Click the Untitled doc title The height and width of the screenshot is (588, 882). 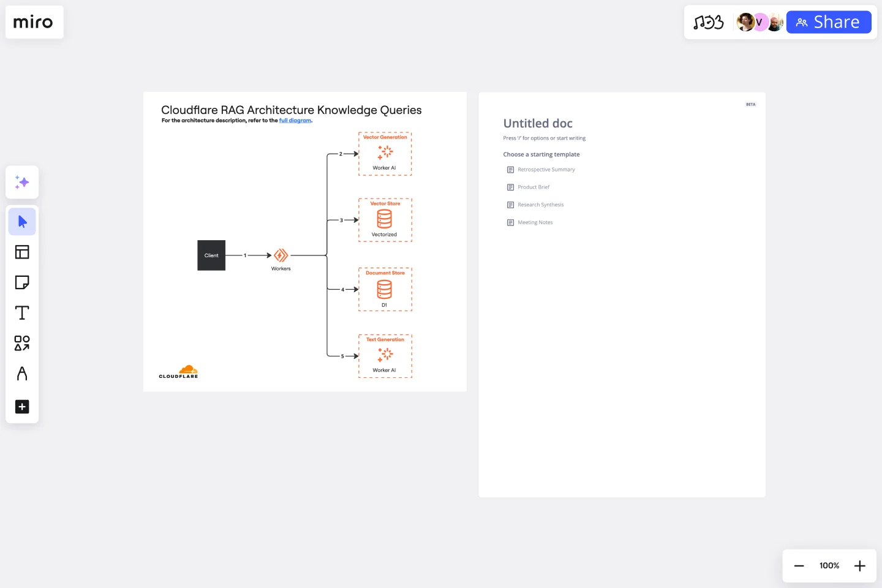(538, 124)
